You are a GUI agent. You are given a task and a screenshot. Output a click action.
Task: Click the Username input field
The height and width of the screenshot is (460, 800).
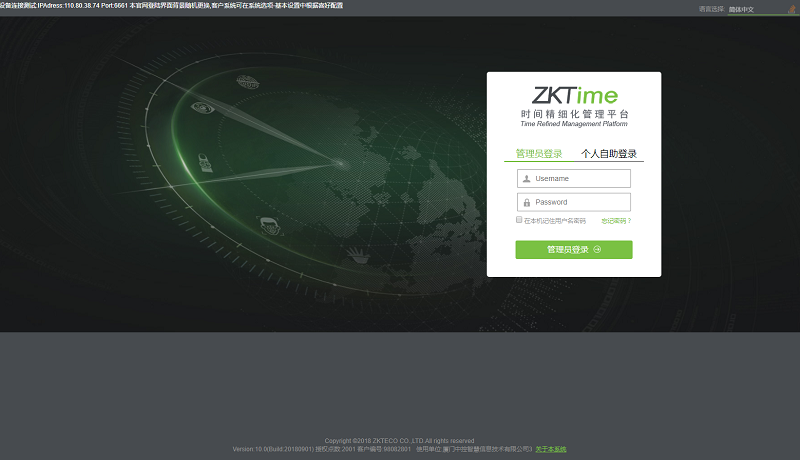(x=574, y=178)
